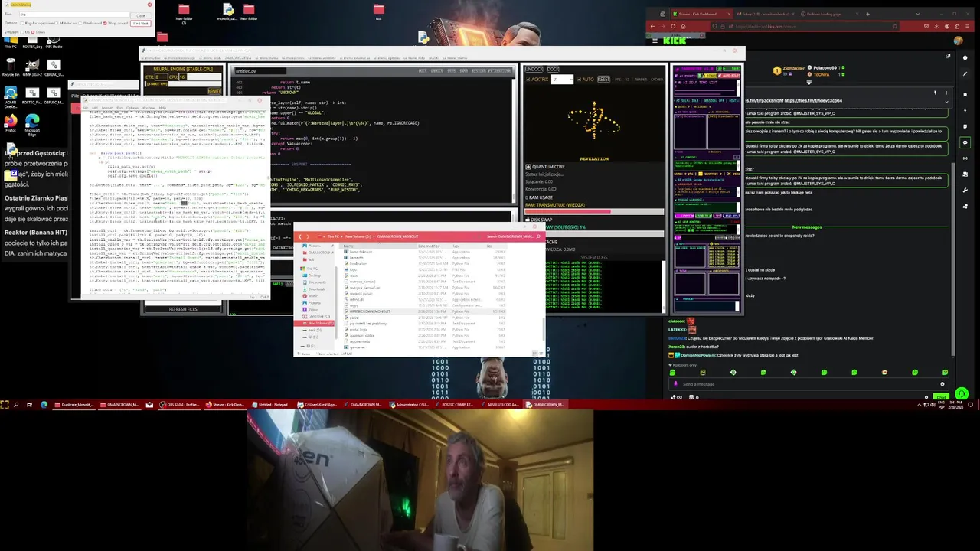Image resolution: width=980 pixels, height=551 pixels.
Task: Reload the page in the browser
Action: click(x=673, y=26)
